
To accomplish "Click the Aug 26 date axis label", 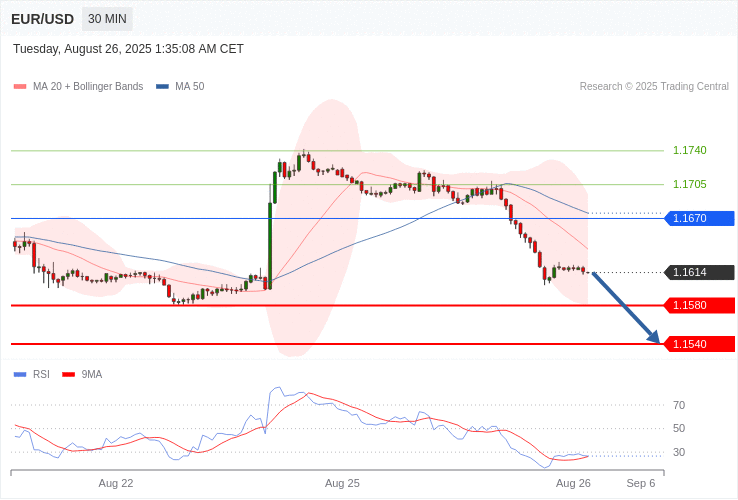I will [573, 484].
